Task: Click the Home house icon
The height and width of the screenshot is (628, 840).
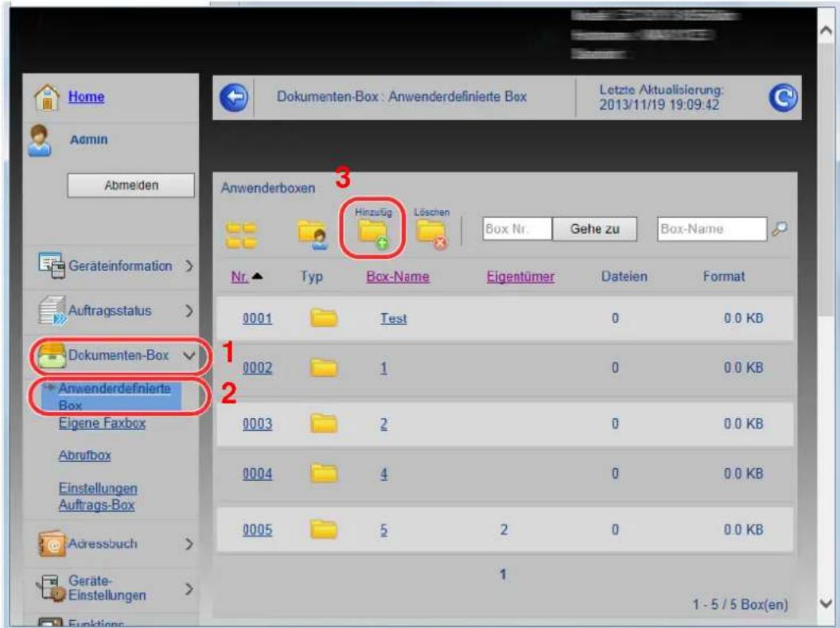Action: pos(47,98)
